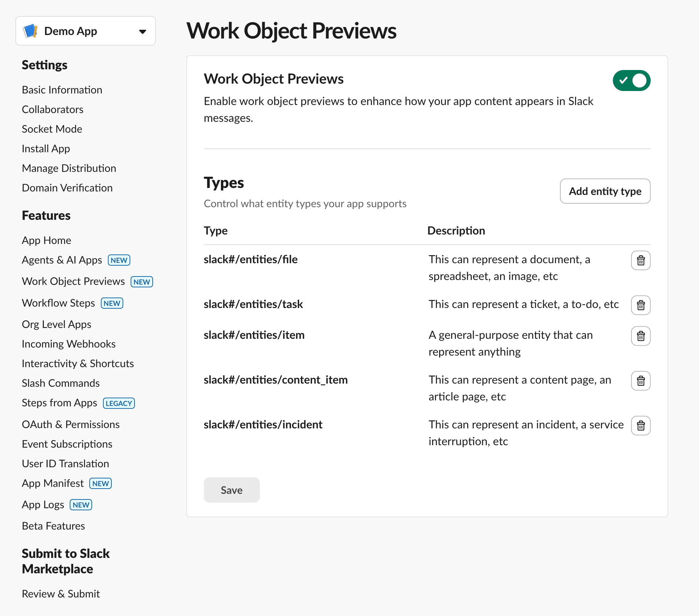Click trash icon for slack#/entities/item

pyautogui.click(x=641, y=336)
